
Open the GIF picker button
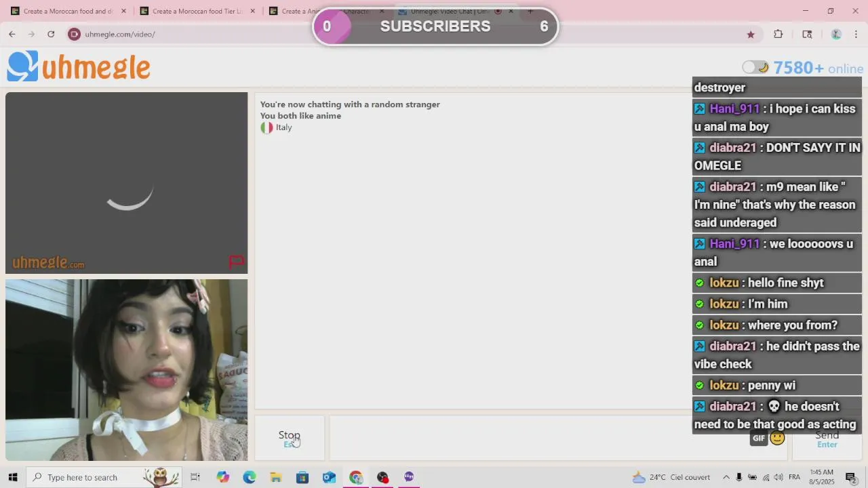coord(758,438)
